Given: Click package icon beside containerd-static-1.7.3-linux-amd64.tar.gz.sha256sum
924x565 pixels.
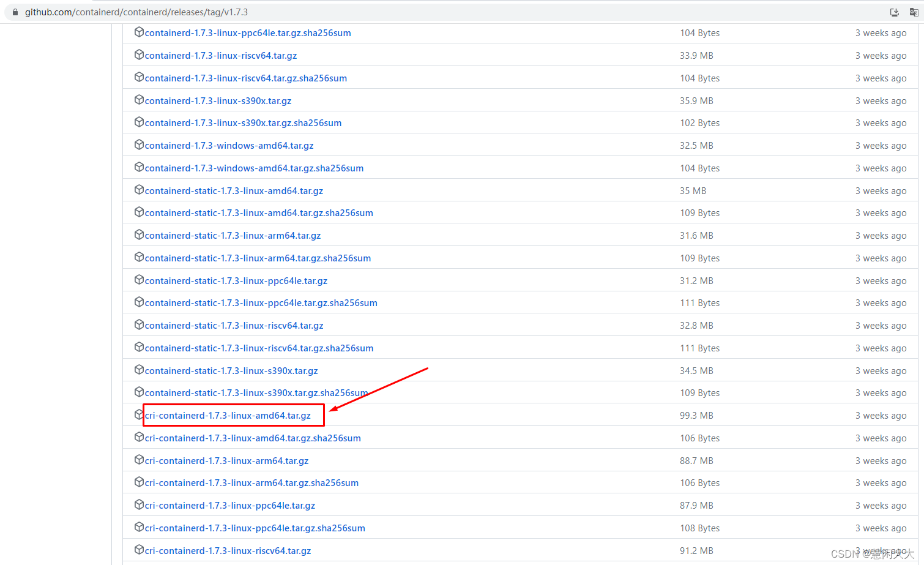Looking at the screenshot, I should coord(139,212).
